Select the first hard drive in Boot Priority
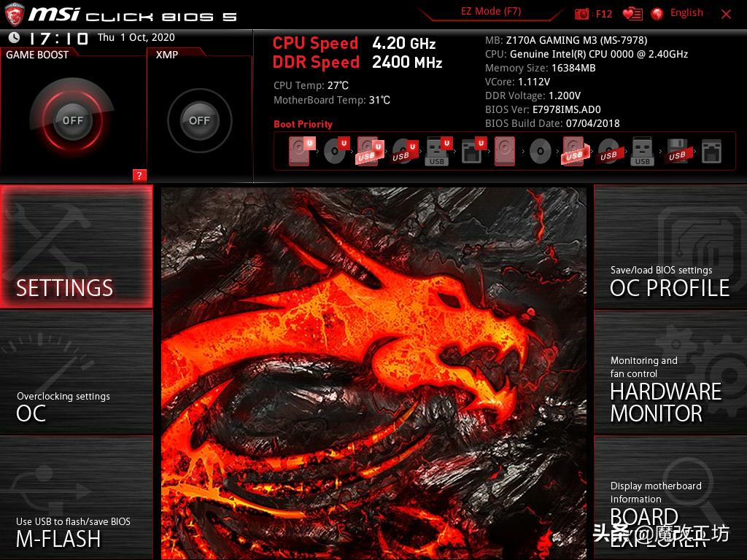 (298, 151)
